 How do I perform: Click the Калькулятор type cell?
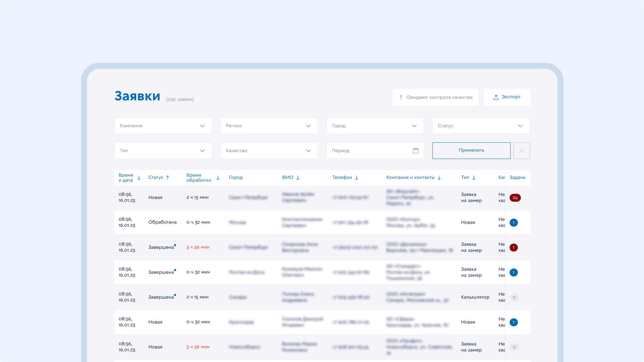click(475, 297)
